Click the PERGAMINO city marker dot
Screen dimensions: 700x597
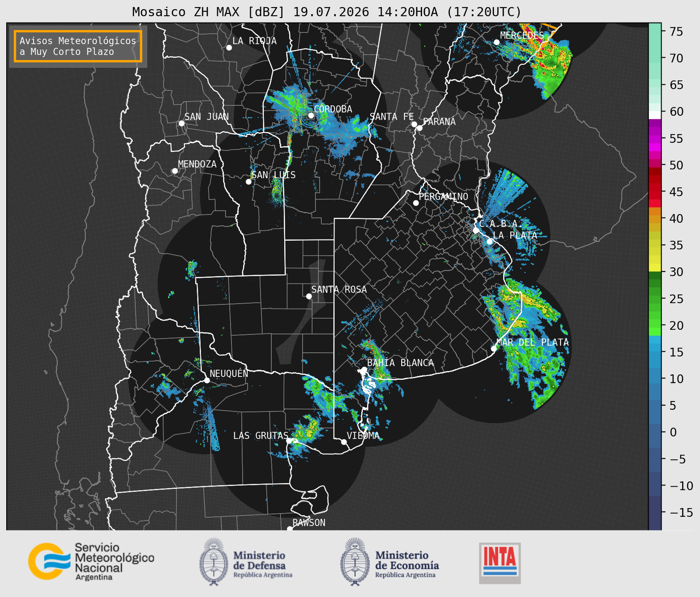[416, 203]
